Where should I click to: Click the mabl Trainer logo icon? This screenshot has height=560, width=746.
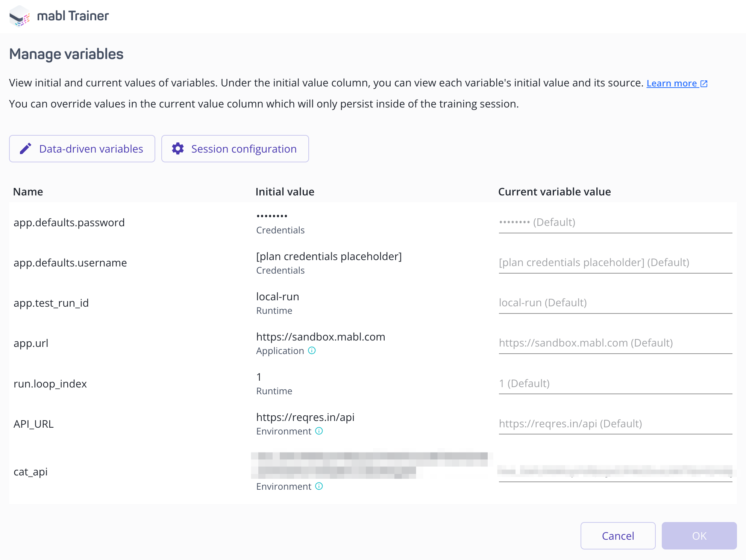click(x=20, y=16)
